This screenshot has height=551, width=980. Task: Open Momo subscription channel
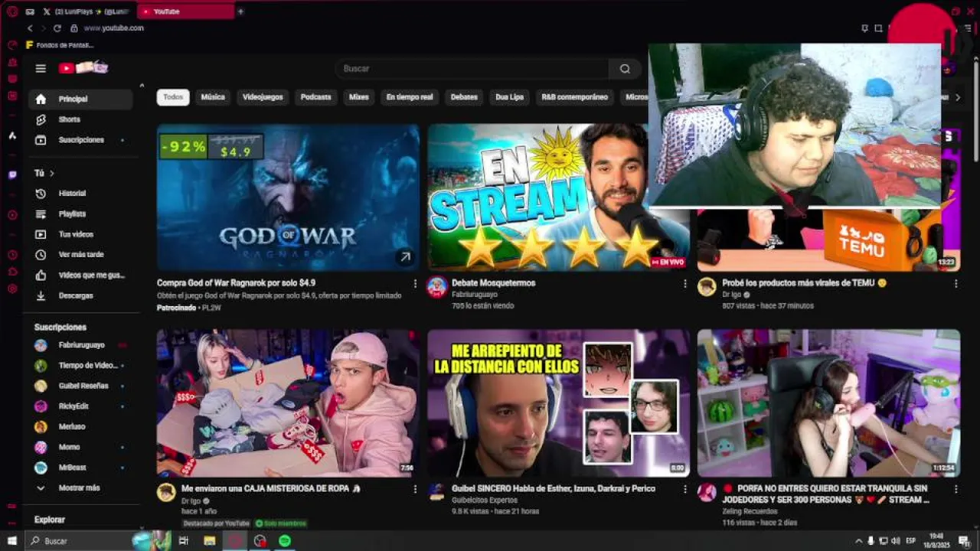pos(80,447)
